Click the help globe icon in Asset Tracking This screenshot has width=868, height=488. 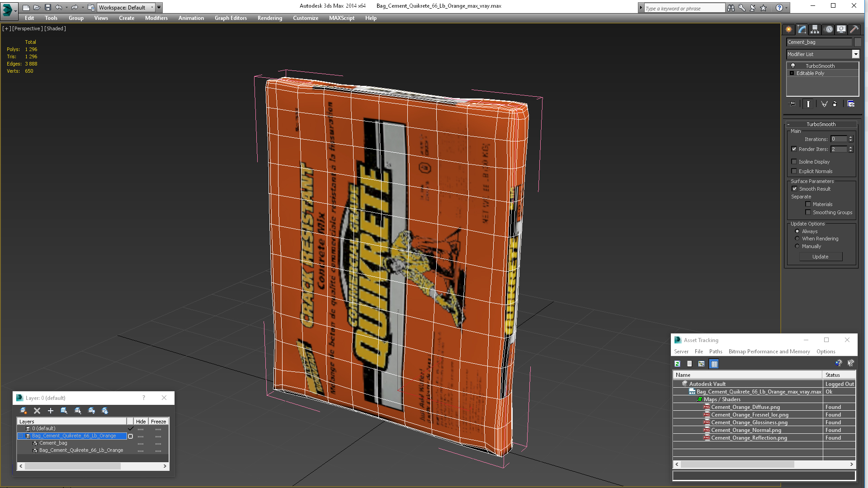click(838, 363)
